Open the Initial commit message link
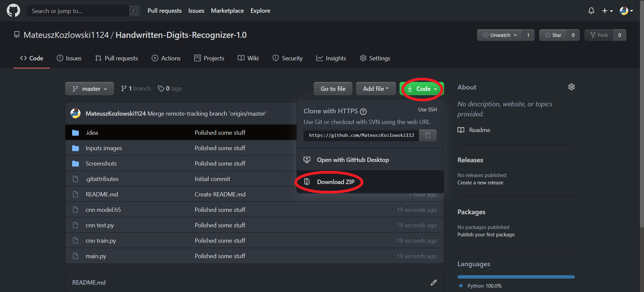The height and width of the screenshot is (292, 644). (x=212, y=179)
